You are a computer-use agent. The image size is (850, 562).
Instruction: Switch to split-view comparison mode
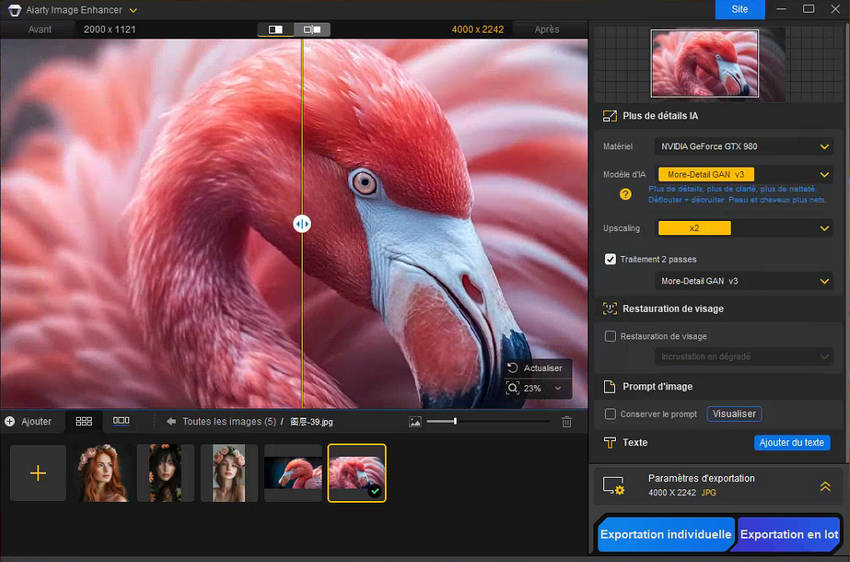click(312, 29)
